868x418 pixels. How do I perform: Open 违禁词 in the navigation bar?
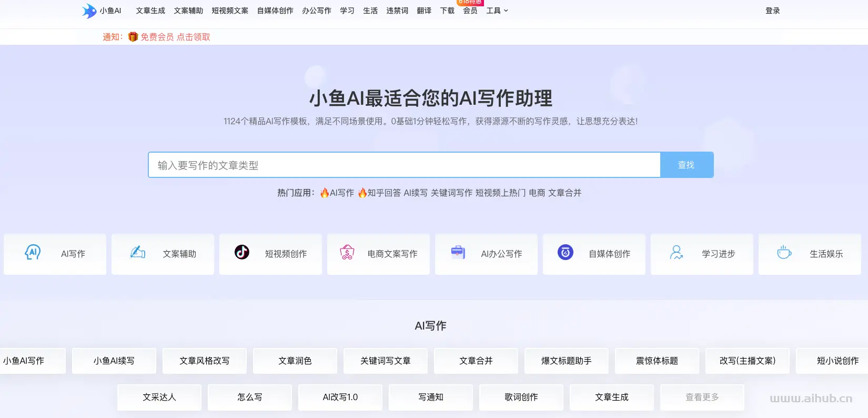[x=397, y=11]
